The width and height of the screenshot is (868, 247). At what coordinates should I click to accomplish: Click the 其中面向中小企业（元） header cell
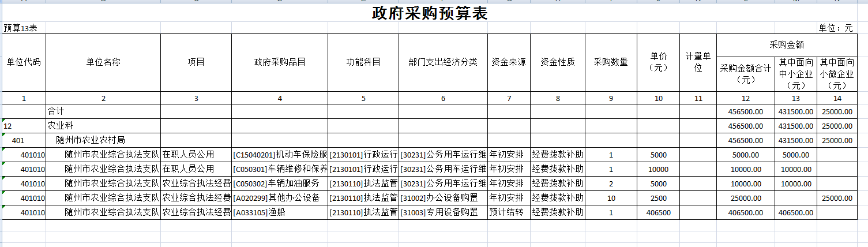click(x=796, y=73)
